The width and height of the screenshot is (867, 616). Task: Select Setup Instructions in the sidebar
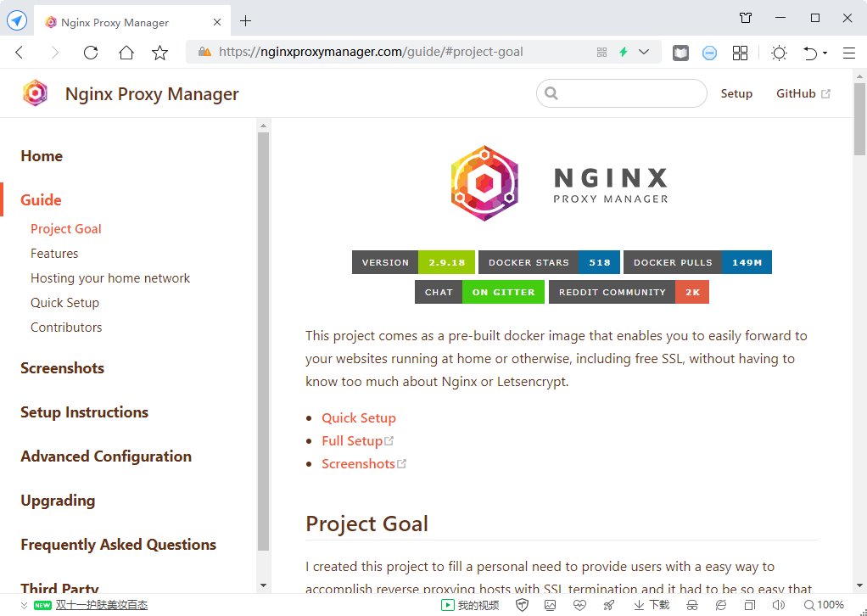click(x=84, y=412)
